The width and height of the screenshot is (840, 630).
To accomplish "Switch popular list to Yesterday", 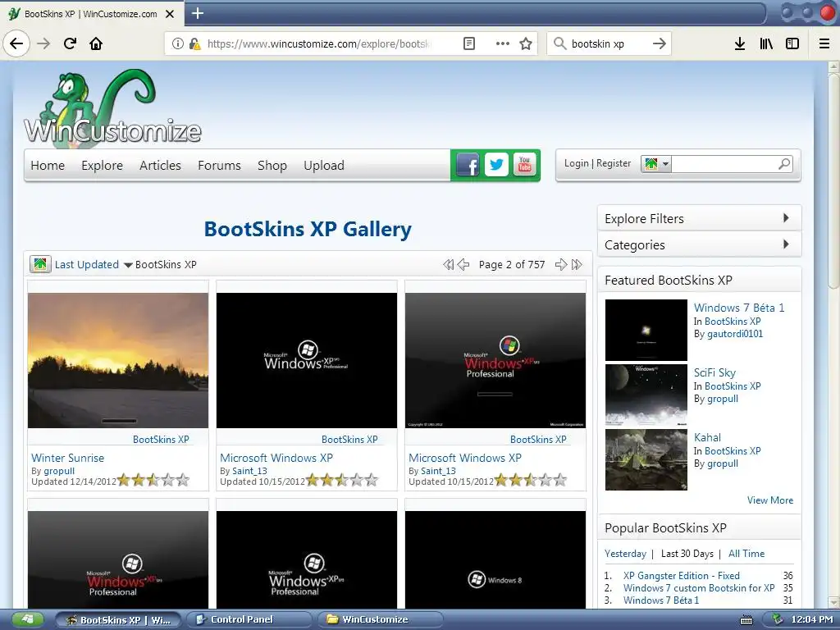I will (625, 554).
